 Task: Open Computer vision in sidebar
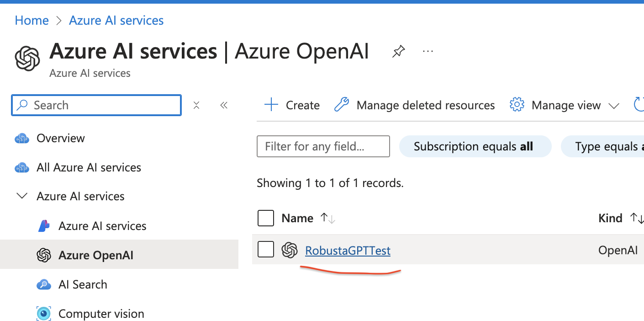coord(101,314)
